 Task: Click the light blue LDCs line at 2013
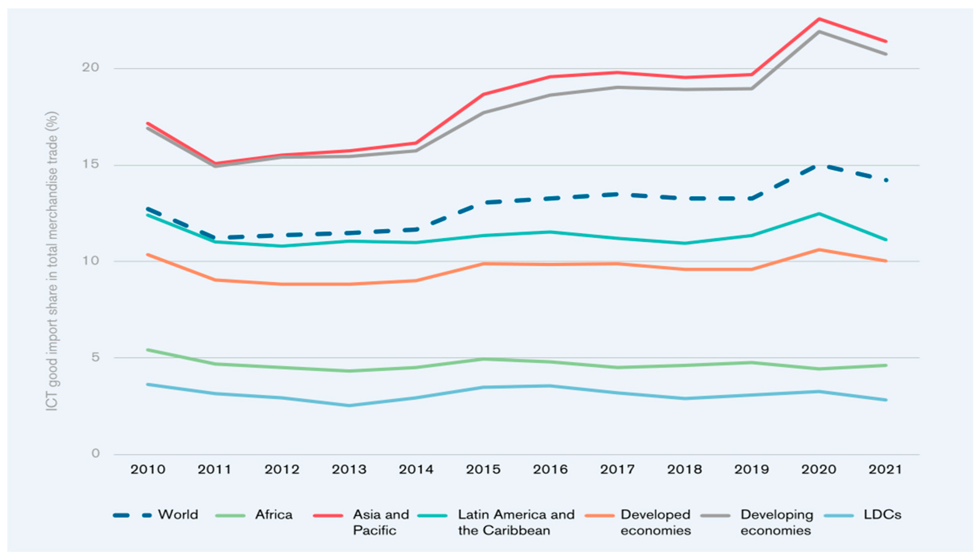tap(349, 405)
